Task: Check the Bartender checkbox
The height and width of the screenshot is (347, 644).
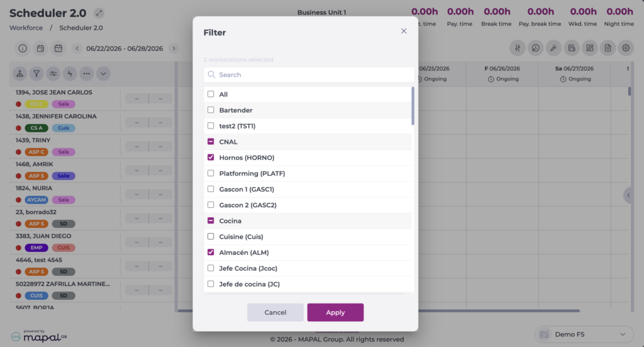Action: click(x=211, y=110)
